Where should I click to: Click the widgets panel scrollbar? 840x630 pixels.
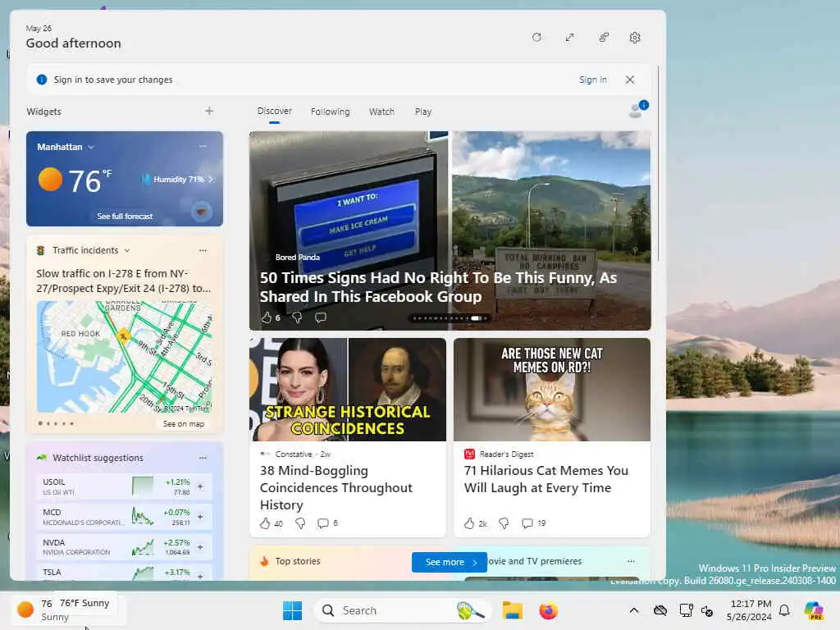[x=659, y=163]
